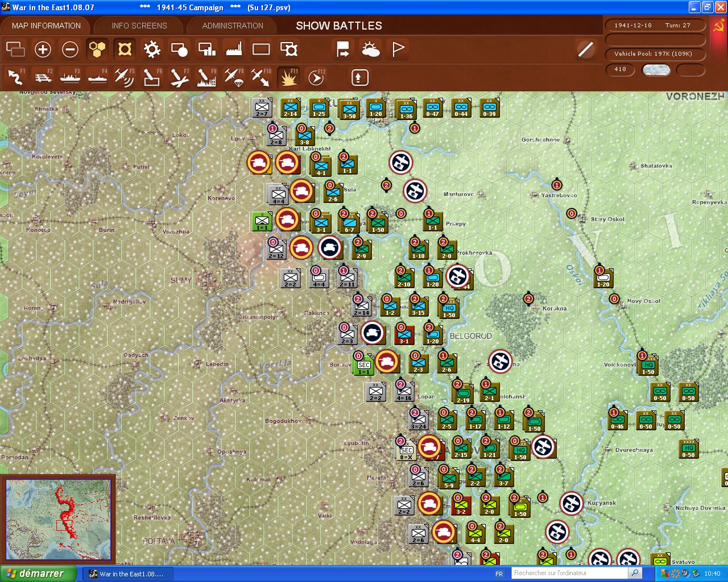
Task: Click the 10:40 taskbar clock
Action: click(x=713, y=574)
